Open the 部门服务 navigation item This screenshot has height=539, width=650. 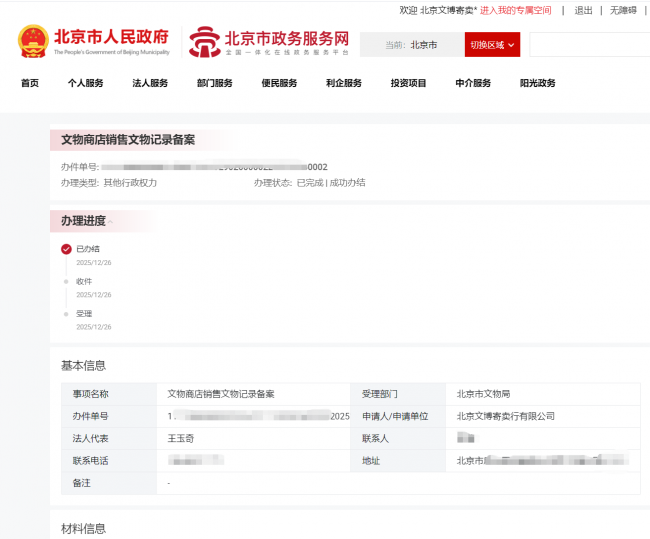pos(215,83)
